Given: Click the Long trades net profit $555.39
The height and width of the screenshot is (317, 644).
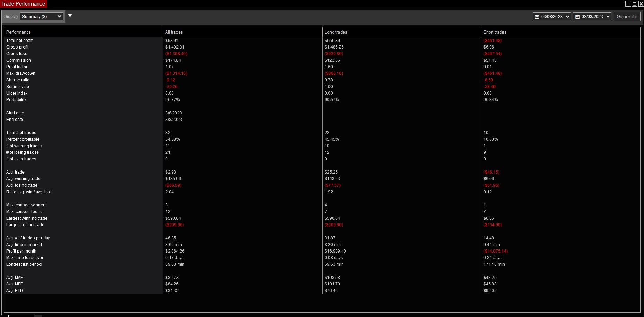Looking at the screenshot, I should click(332, 41).
